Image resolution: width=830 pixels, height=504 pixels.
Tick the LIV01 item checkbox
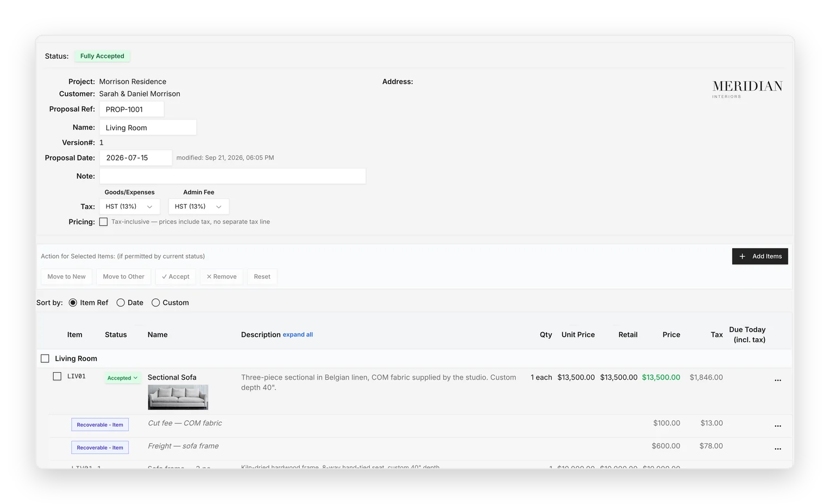point(57,376)
